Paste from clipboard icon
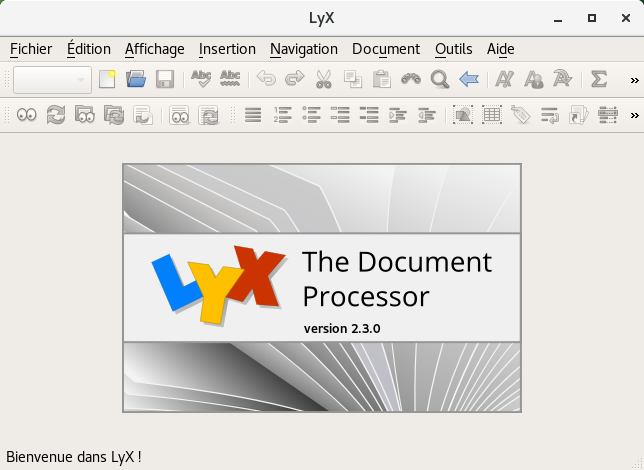The width and height of the screenshot is (644, 470). (x=382, y=79)
